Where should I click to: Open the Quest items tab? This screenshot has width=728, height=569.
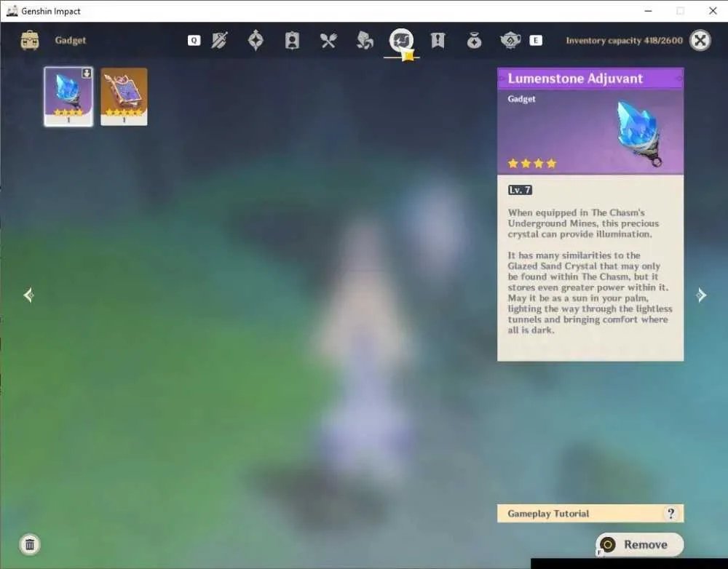coord(438,40)
